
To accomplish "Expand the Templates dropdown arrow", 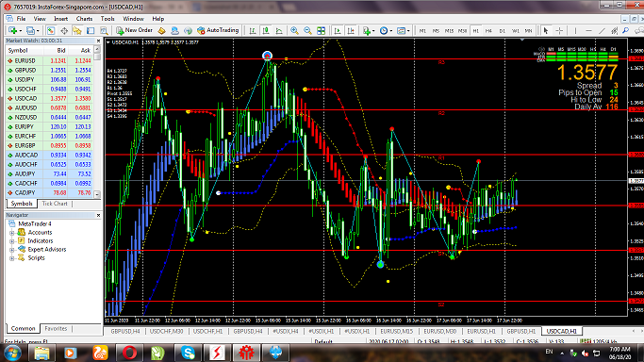I will (408, 31).
